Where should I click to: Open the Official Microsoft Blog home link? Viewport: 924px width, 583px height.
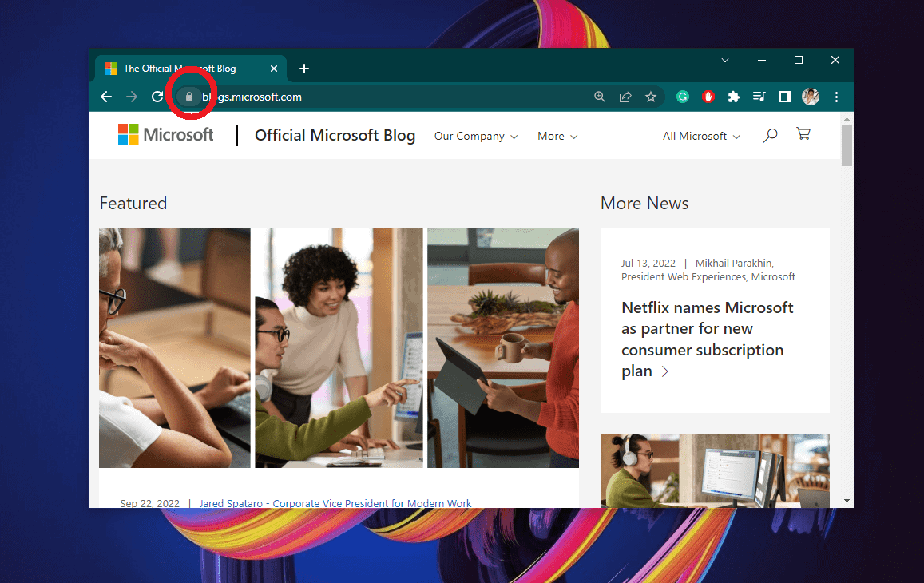point(335,135)
